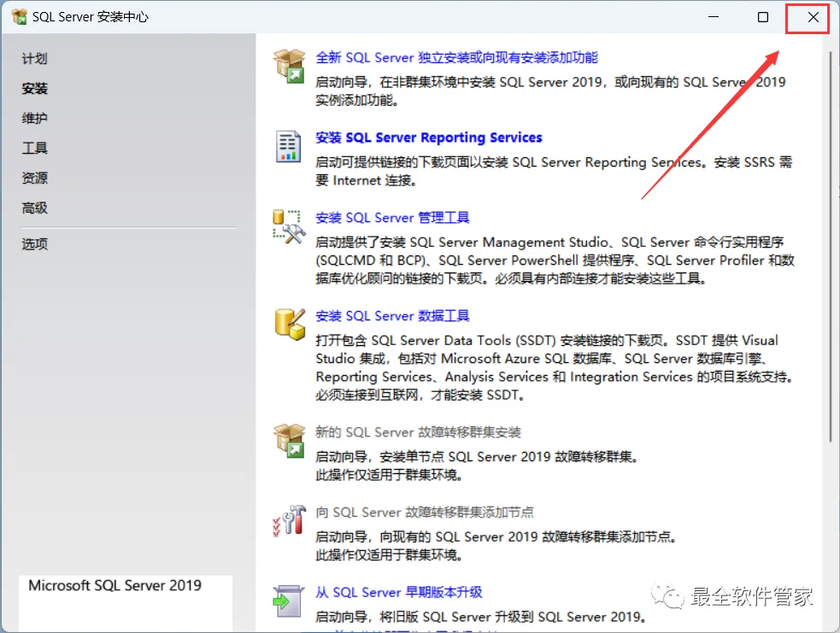This screenshot has height=633, width=840.
Task: Open 全新 SQL Server 独立安装或向现有安装添加功能 link
Action: pyautogui.click(x=456, y=57)
